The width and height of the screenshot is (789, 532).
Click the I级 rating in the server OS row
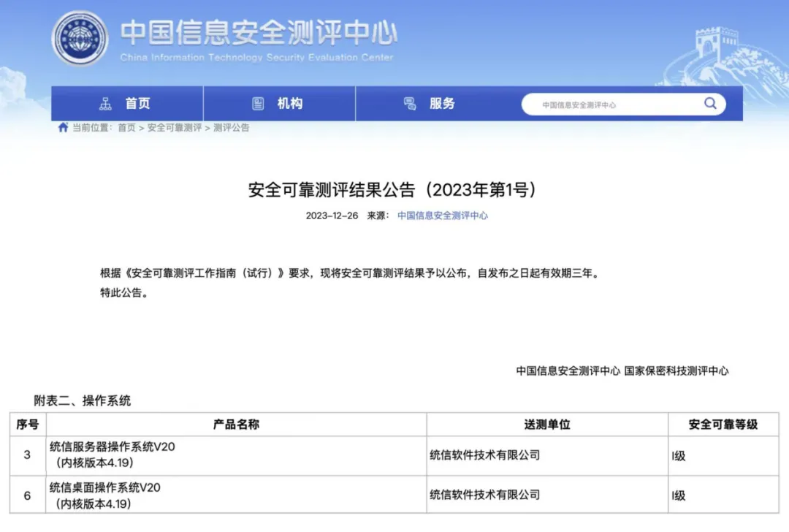679,456
